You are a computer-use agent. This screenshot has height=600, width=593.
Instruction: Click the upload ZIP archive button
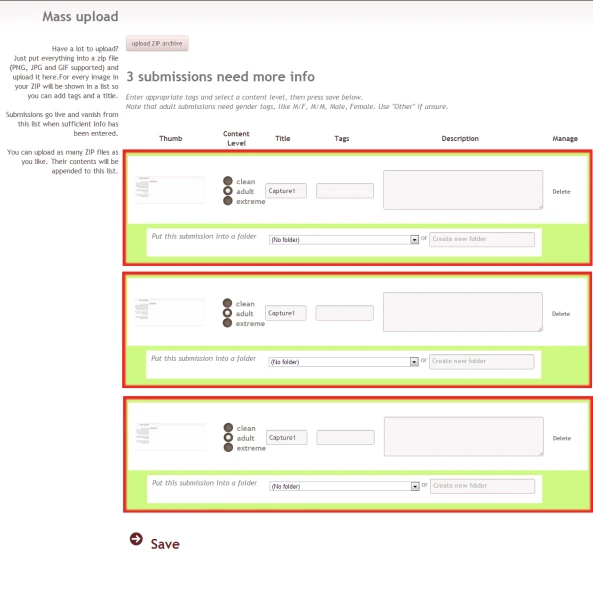(157, 43)
